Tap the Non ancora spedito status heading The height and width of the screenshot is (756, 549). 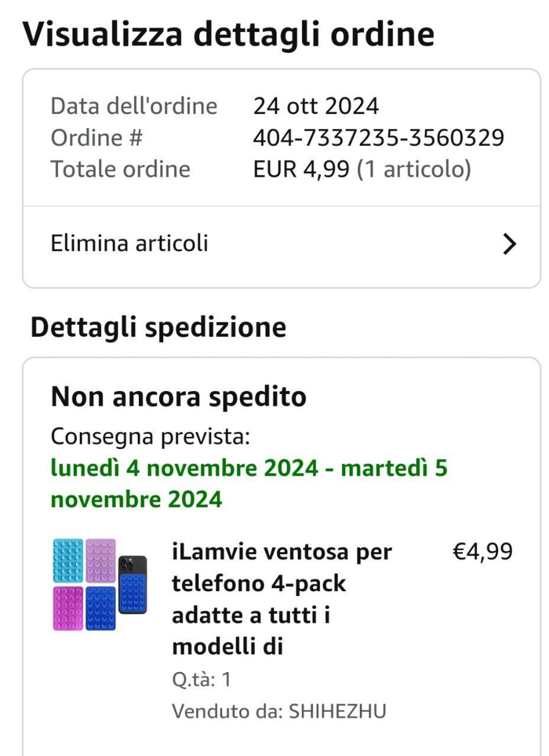pos(178,397)
